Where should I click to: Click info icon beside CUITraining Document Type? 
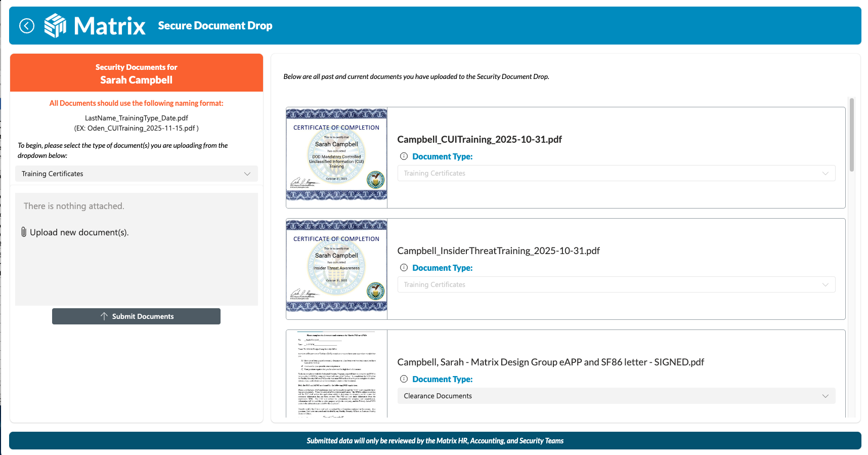[x=404, y=156]
